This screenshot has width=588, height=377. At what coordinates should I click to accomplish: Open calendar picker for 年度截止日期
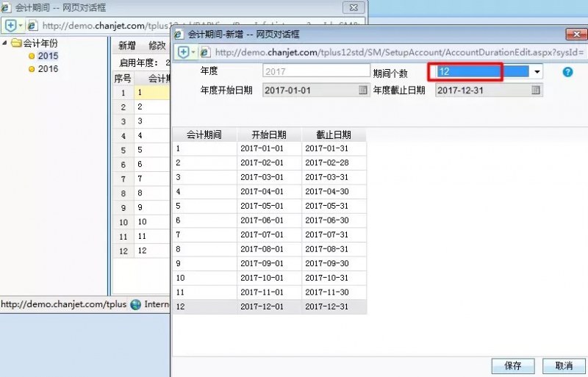coord(536,90)
